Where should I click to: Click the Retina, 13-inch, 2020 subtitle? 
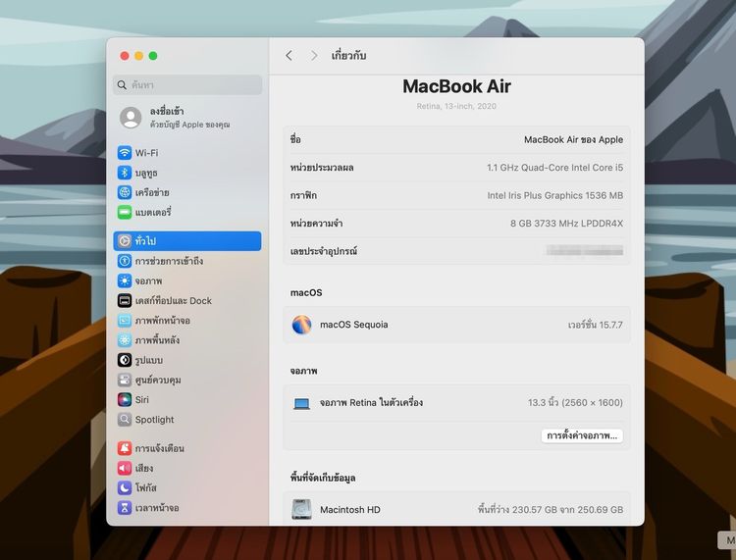pyautogui.click(x=456, y=106)
